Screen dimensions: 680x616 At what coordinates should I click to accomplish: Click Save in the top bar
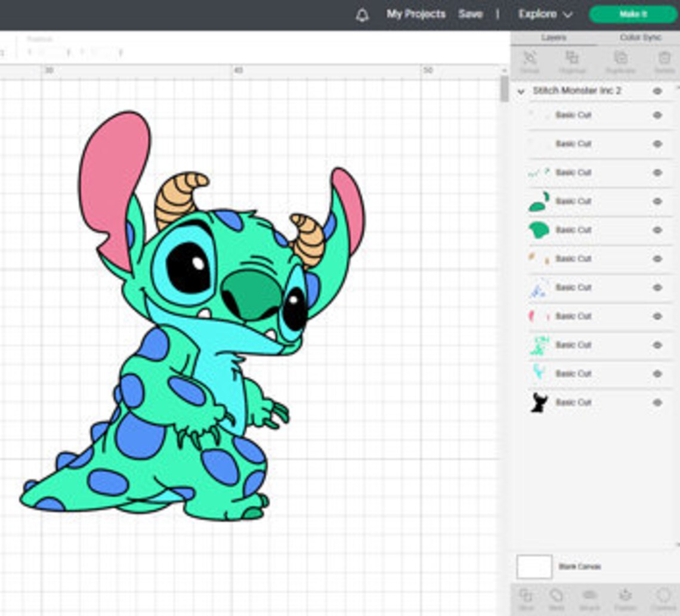[471, 14]
